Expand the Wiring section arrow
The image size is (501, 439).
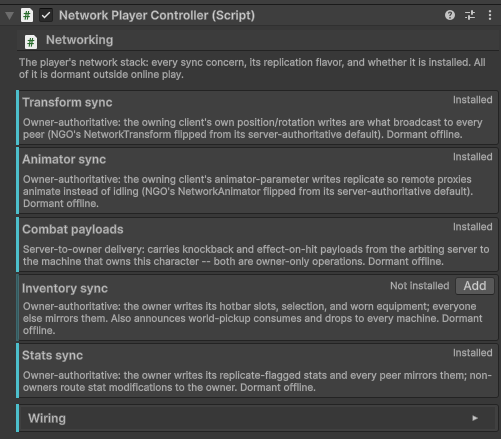point(475,418)
